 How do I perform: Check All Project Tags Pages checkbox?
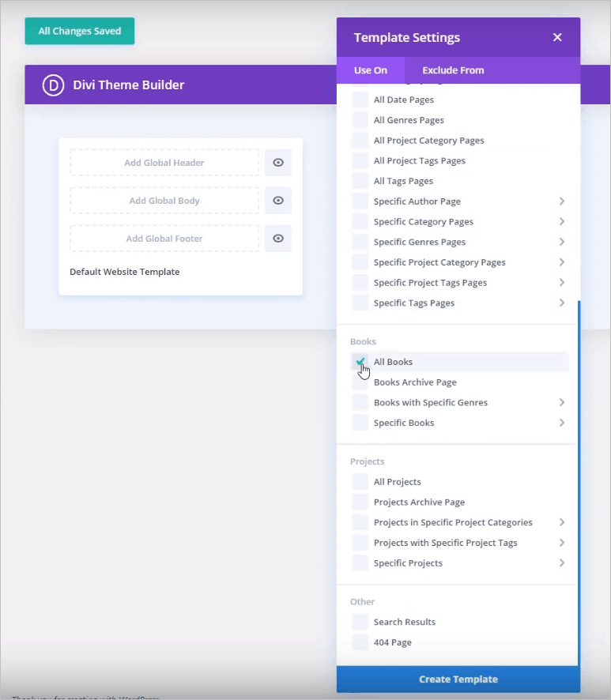(x=360, y=160)
